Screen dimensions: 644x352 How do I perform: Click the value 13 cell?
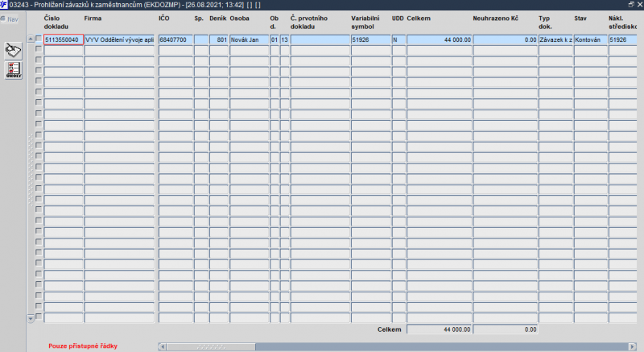[285, 39]
